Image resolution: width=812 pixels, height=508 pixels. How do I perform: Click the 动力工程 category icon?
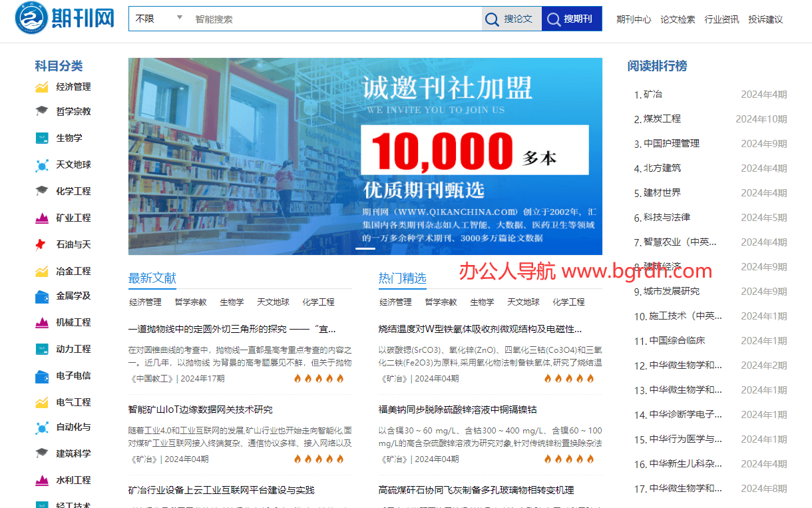click(42, 350)
